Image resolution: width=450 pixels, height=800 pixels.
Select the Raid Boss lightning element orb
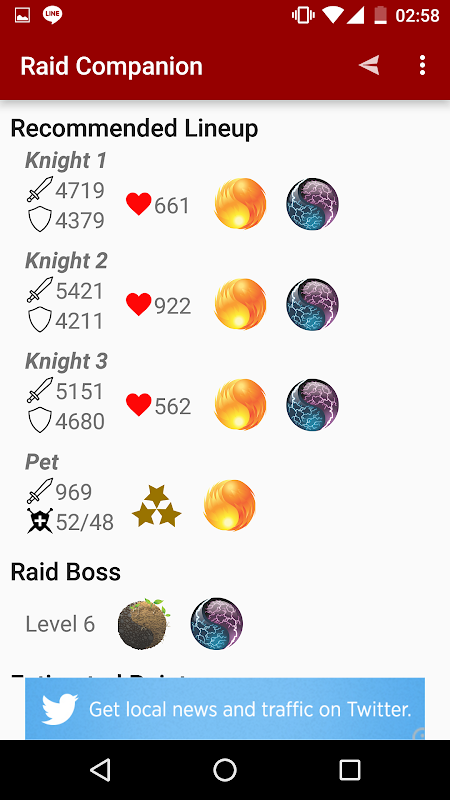(x=217, y=623)
